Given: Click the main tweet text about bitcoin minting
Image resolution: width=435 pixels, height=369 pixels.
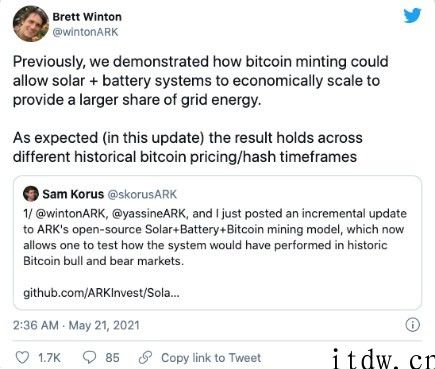Looking at the screenshot, I should pos(201,109).
